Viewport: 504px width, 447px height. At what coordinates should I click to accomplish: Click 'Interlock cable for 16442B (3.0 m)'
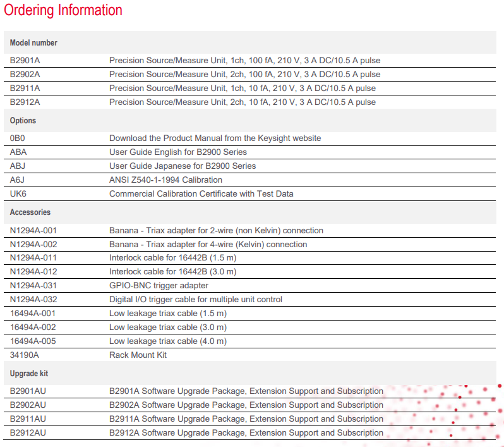click(173, 272)
